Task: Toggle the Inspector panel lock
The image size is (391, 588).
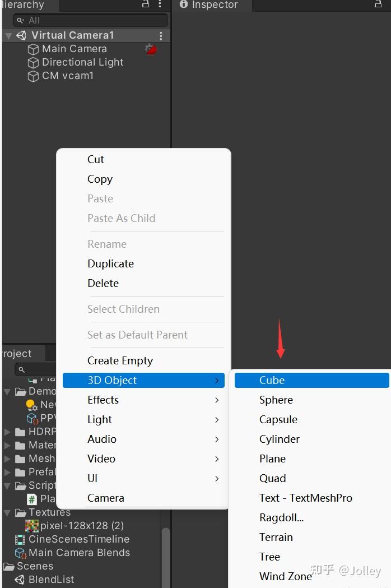Action: 378,4
